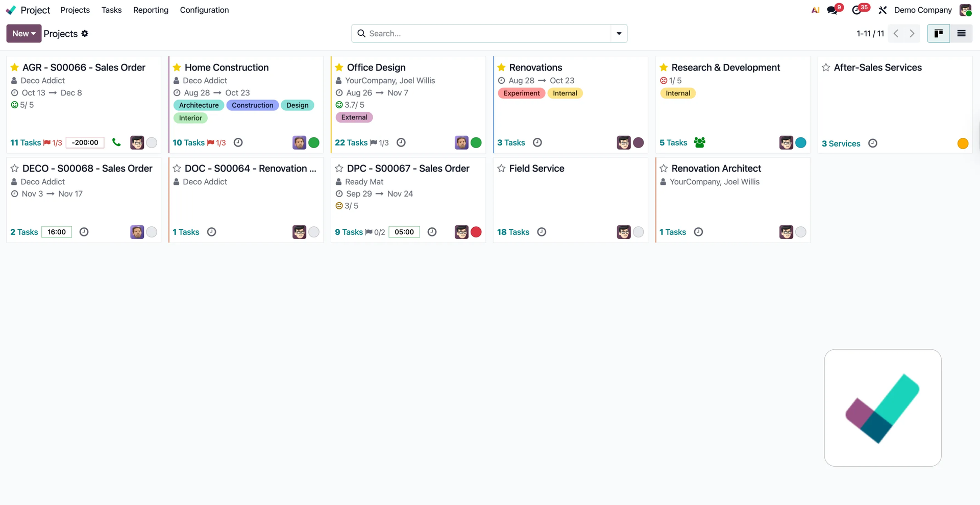
Task: Unfavorite the Home Construction project star
Action: tap(177, 67)
